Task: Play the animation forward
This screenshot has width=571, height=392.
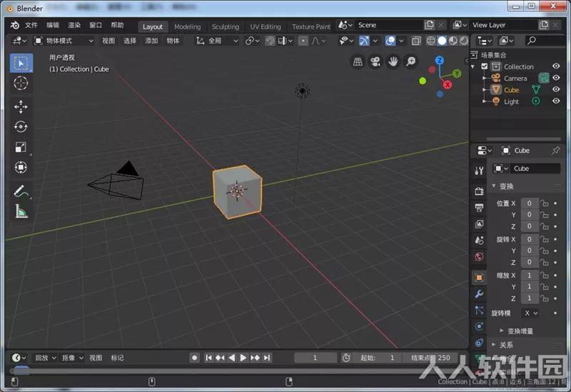Action: pyautogui.click(x=243, y=358)
